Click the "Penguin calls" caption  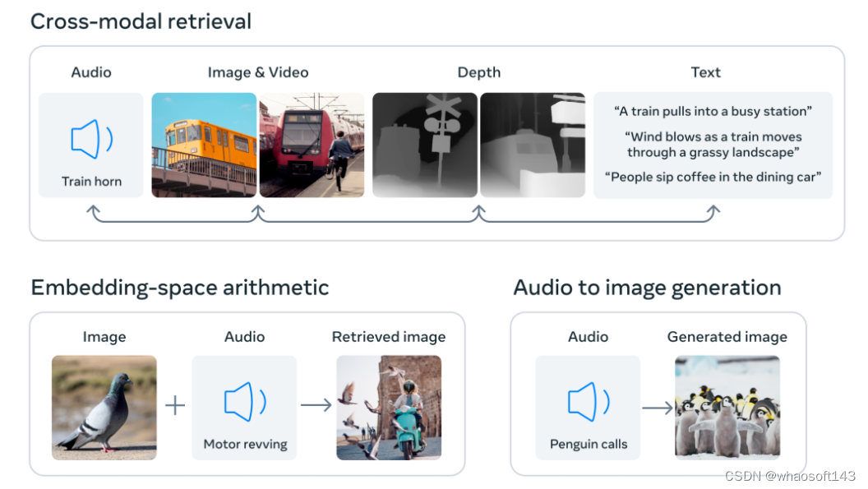coord(589,444)
